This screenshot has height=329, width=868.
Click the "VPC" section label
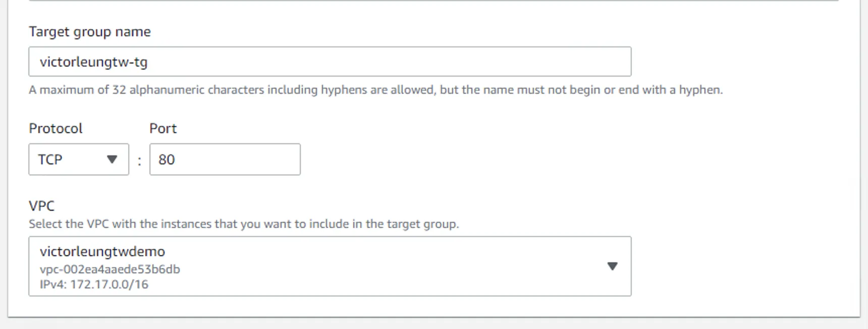tap(41, 206)
